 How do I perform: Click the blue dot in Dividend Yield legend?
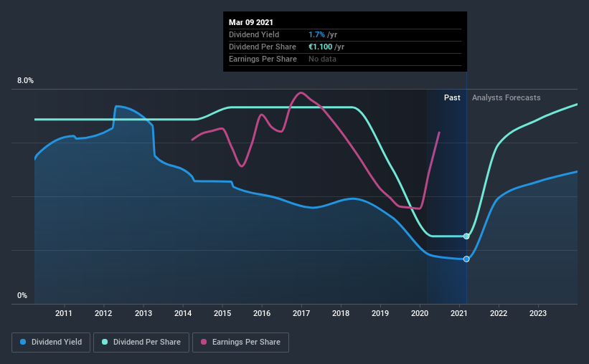coord(23,342)
